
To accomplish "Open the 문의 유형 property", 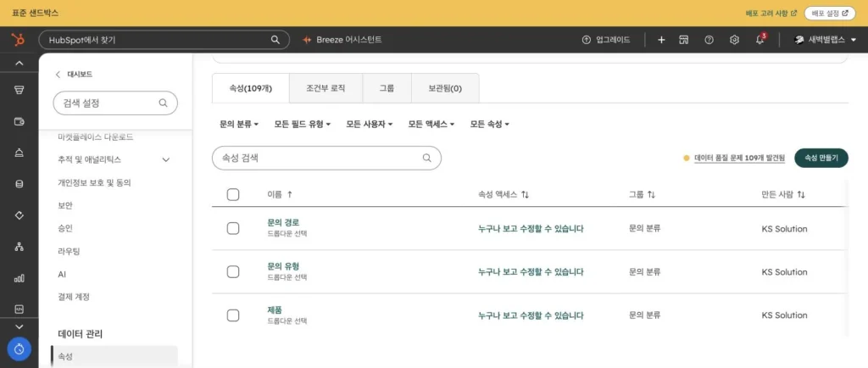I will [x=283, y=266].
